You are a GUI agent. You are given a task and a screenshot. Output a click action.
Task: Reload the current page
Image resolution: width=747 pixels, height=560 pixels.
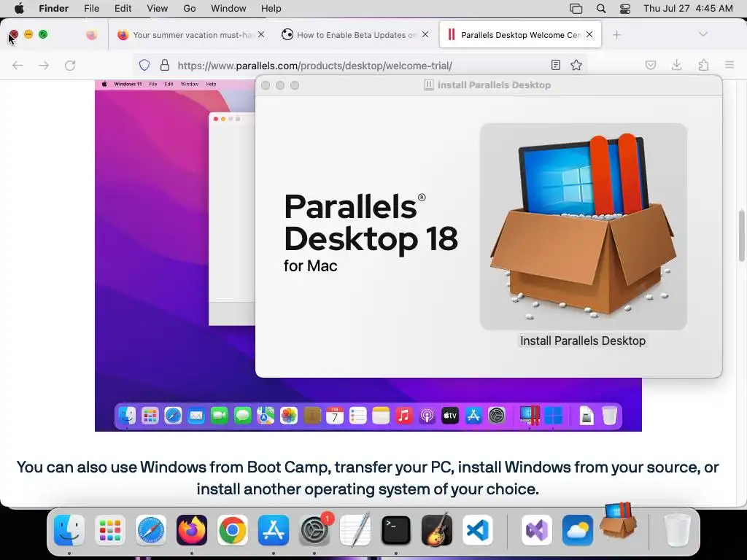coord(70,65)
